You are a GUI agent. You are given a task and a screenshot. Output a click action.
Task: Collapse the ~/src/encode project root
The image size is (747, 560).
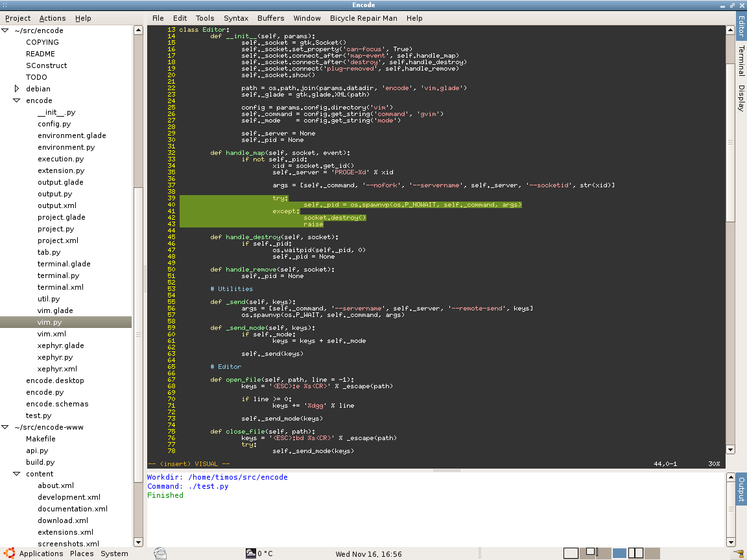[x=5, y=30]
